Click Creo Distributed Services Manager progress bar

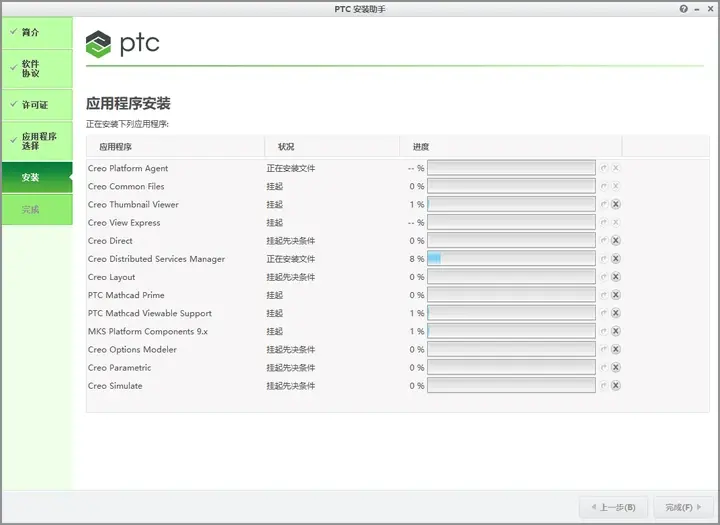click(511, 259)
